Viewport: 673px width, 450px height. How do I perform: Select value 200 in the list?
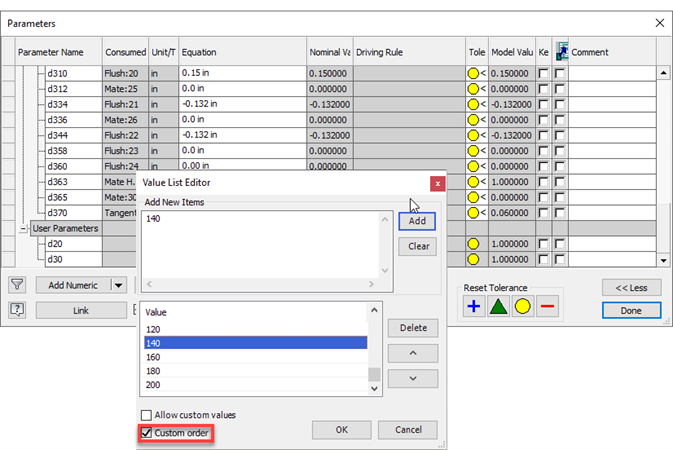(255, 385)
